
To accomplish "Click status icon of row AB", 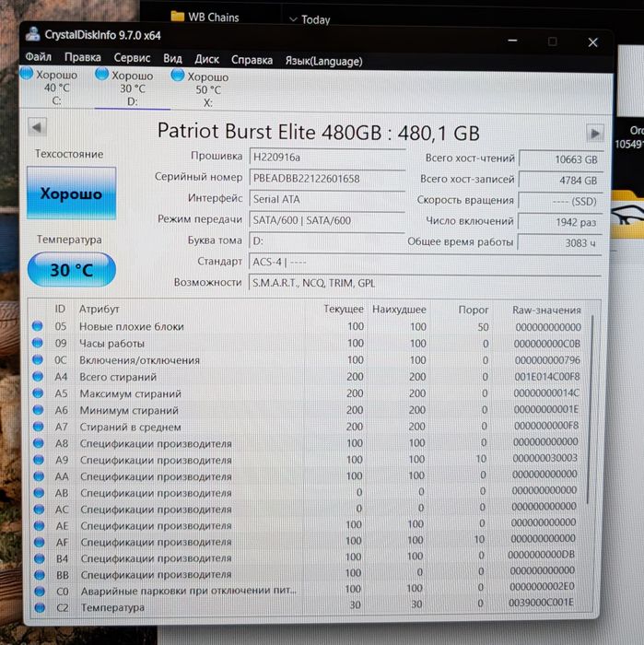I will 39,492.
